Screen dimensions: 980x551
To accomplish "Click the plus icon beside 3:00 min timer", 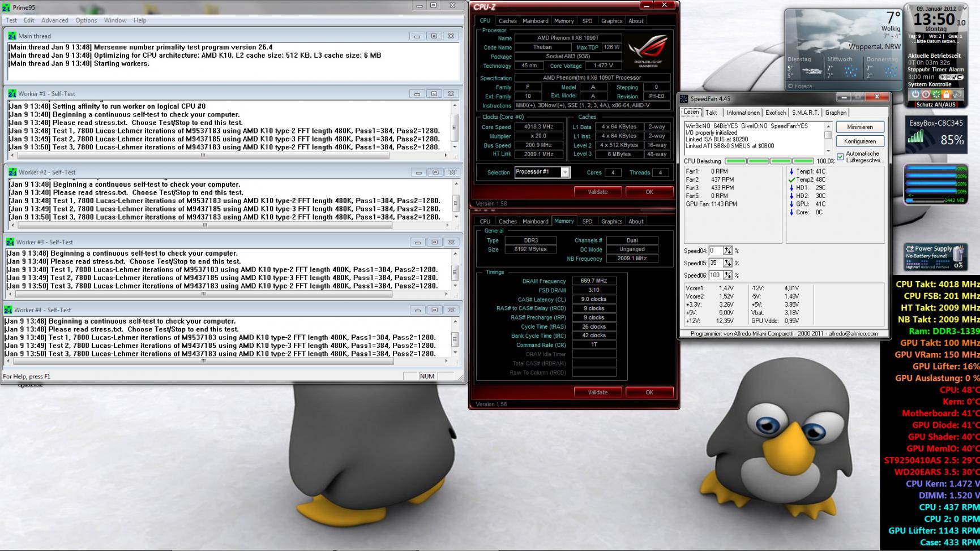I will 942,77.
